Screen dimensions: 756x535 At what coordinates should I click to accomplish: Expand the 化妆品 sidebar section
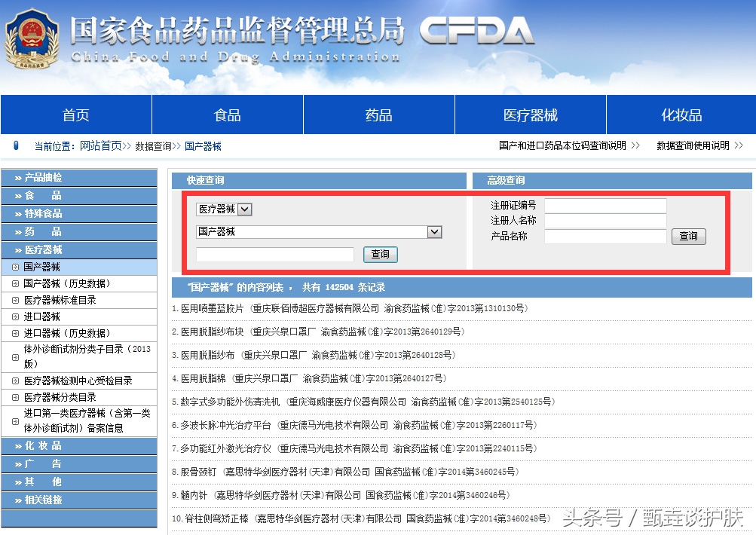coord(79,446)
